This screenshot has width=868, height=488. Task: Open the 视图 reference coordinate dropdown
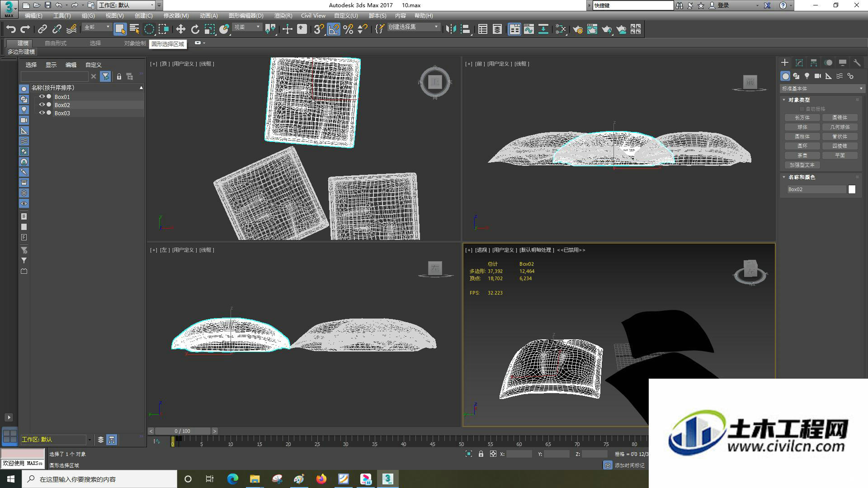click(247, 27)
